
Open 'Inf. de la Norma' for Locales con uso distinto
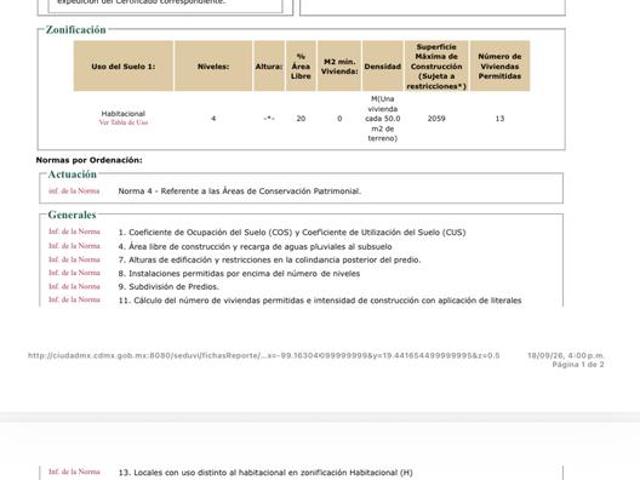(x=74, y=472)
